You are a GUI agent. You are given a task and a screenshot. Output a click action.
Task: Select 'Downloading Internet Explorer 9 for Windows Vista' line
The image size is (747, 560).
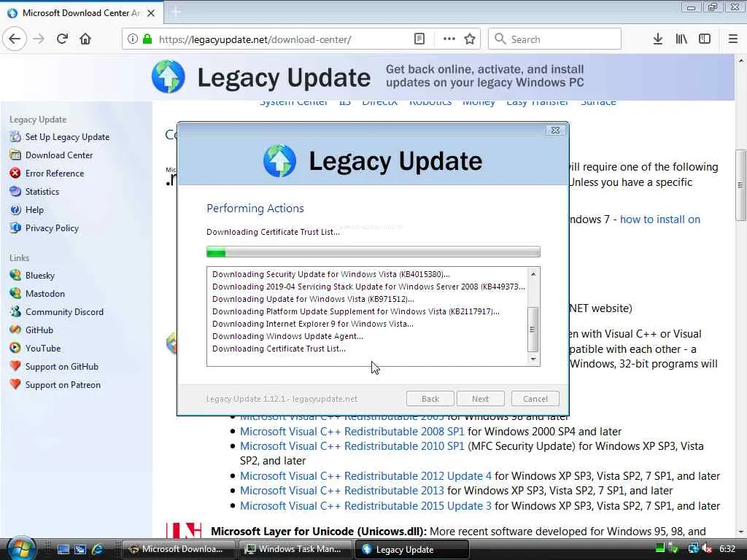[x=312, y=324]
